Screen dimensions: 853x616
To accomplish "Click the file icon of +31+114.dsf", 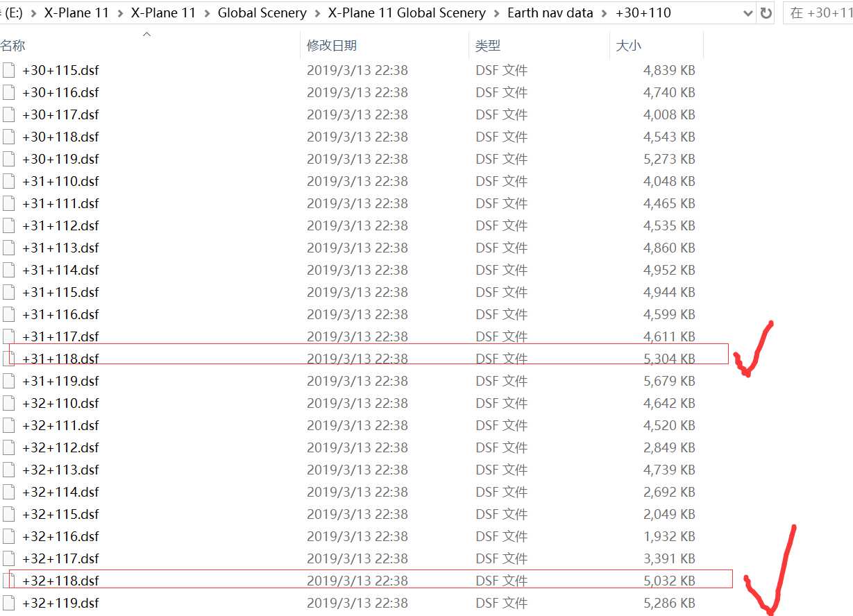I will pyautogui.click(x=8, y=270).
